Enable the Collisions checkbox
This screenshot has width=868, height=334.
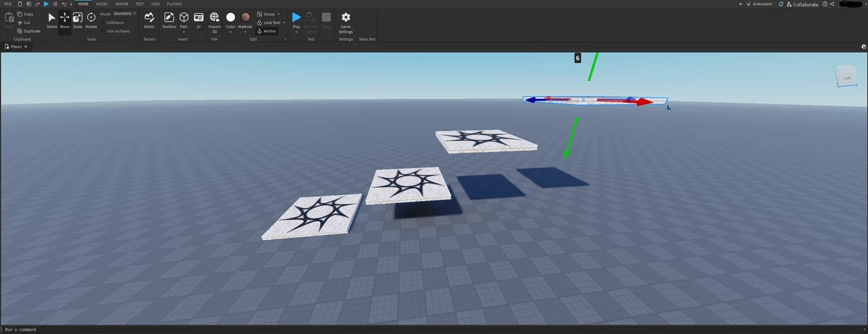[115, 22]
